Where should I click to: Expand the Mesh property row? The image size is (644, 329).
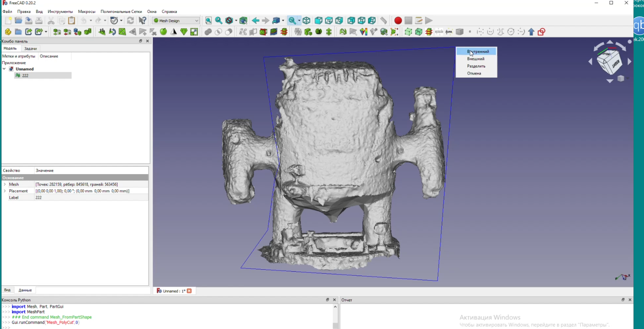5,184
